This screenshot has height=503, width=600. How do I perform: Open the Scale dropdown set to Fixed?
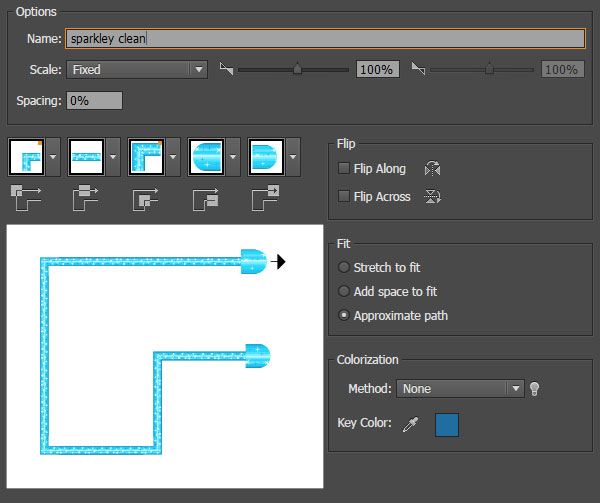[136, 70]
